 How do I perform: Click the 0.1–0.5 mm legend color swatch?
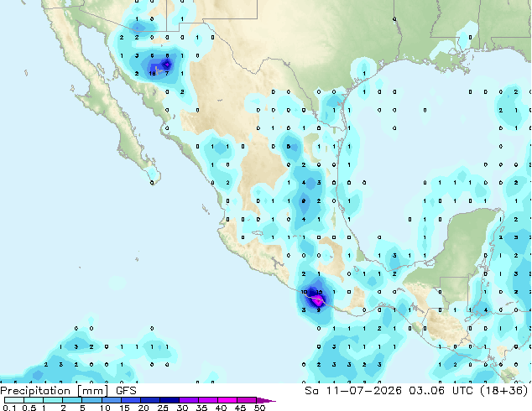[14, 400]
